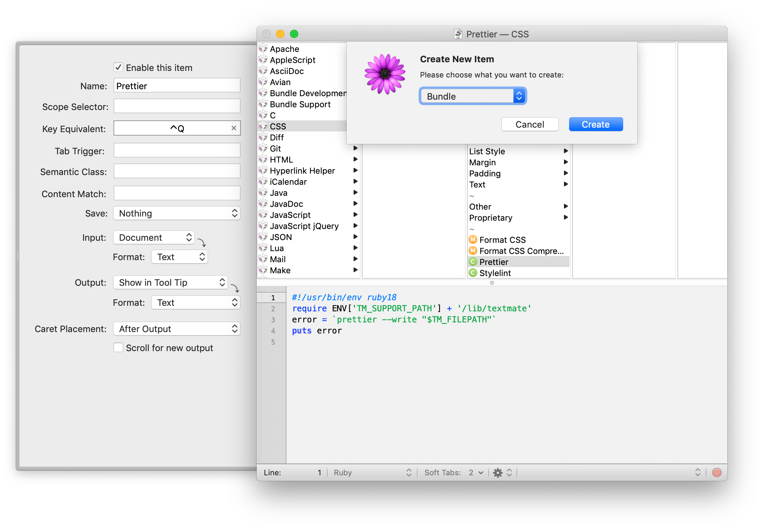The width and height of the screenshot is (766, 532).
Task: Disable the Enable this item checkbox
Action: click(x=118, y=67)
